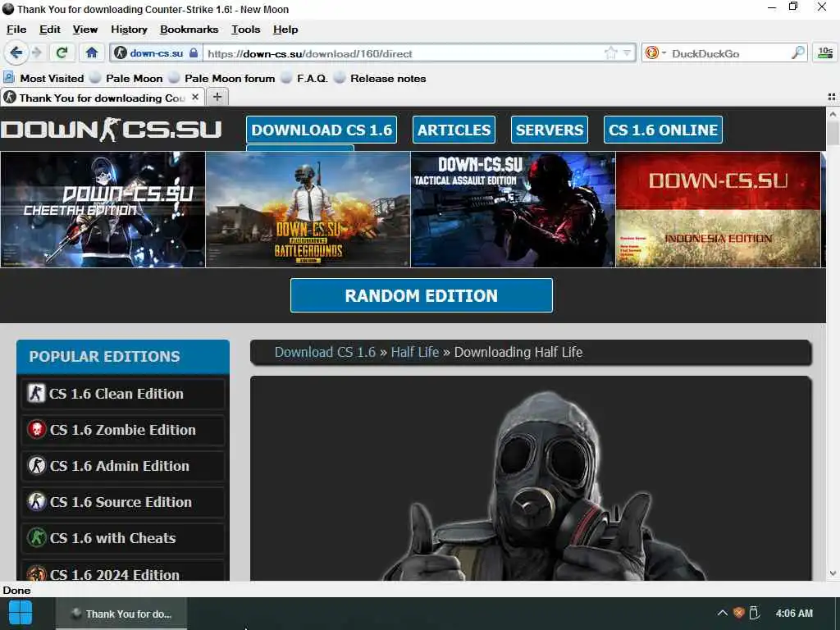Viewport: 840px width, 630px height.
Task: Open the URL history dropdown arrow
Action: pos(627,53)
